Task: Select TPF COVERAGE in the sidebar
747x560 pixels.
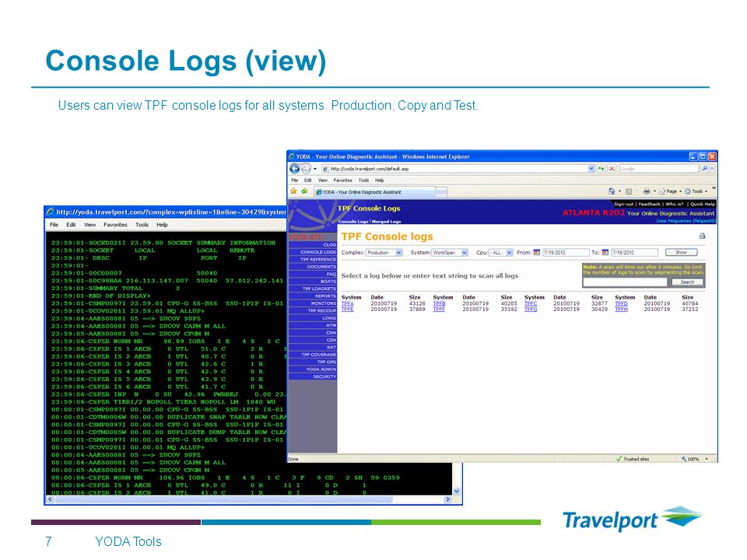Action: pos(313,355)
